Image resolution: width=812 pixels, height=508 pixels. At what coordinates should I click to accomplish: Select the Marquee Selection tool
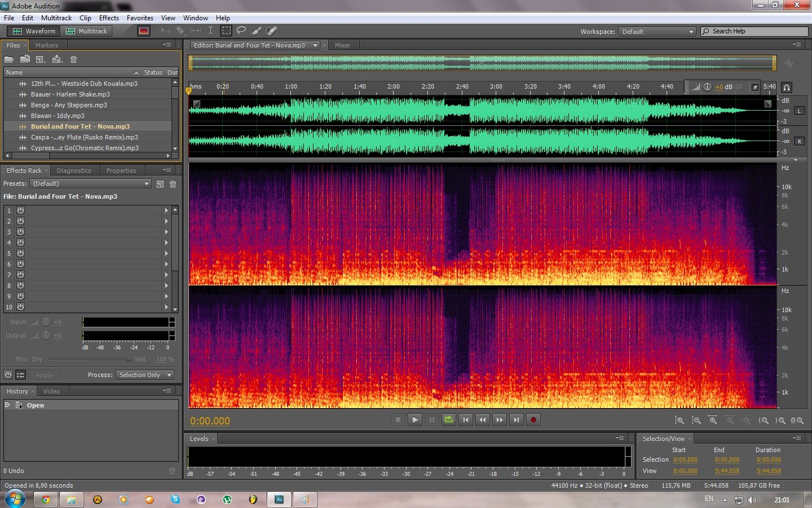click(226, 31)
